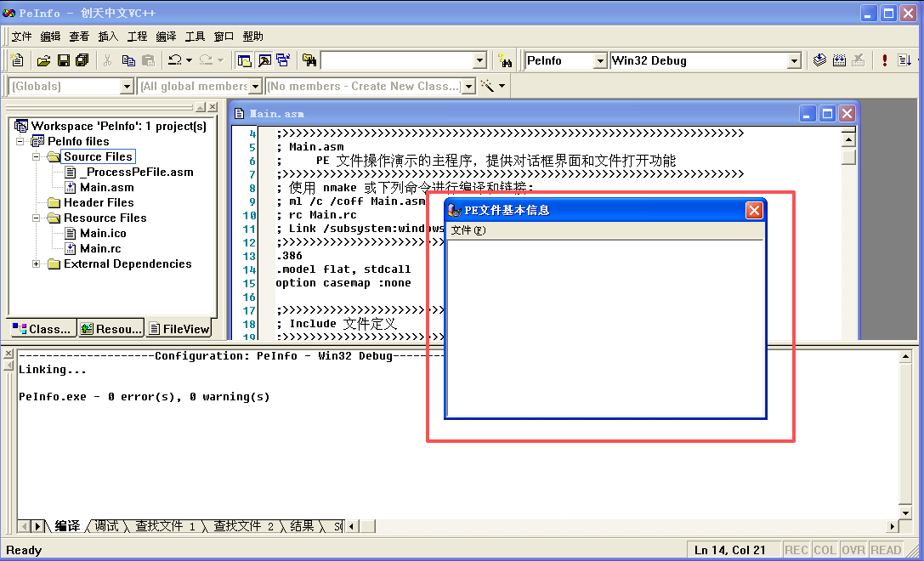Open the 编译 menu in menu bar
The height and width of the screenshot is (561, 924).
click(166, 37)
